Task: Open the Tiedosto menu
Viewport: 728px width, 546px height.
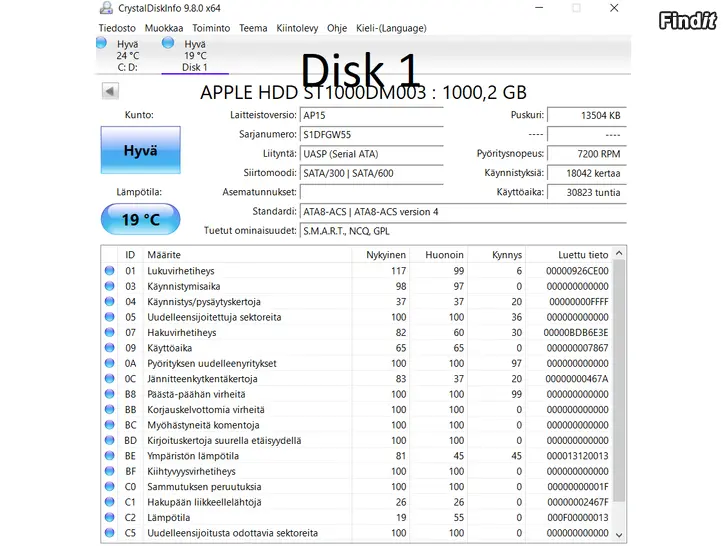Action: click(118, 28)
